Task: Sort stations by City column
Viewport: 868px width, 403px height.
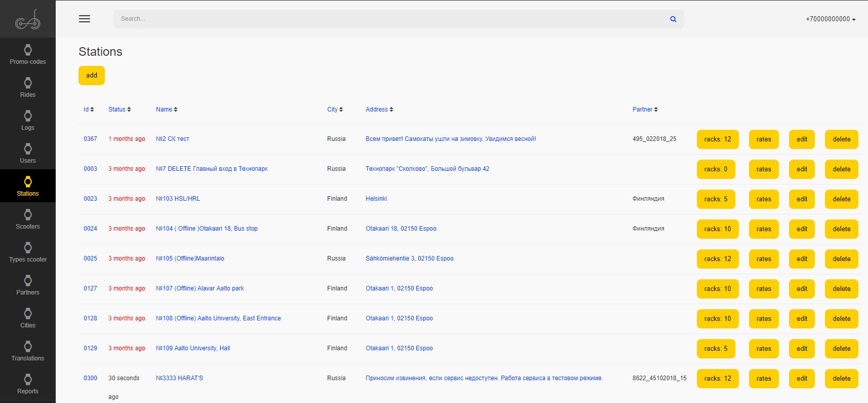Action: [x=335, y=109]
